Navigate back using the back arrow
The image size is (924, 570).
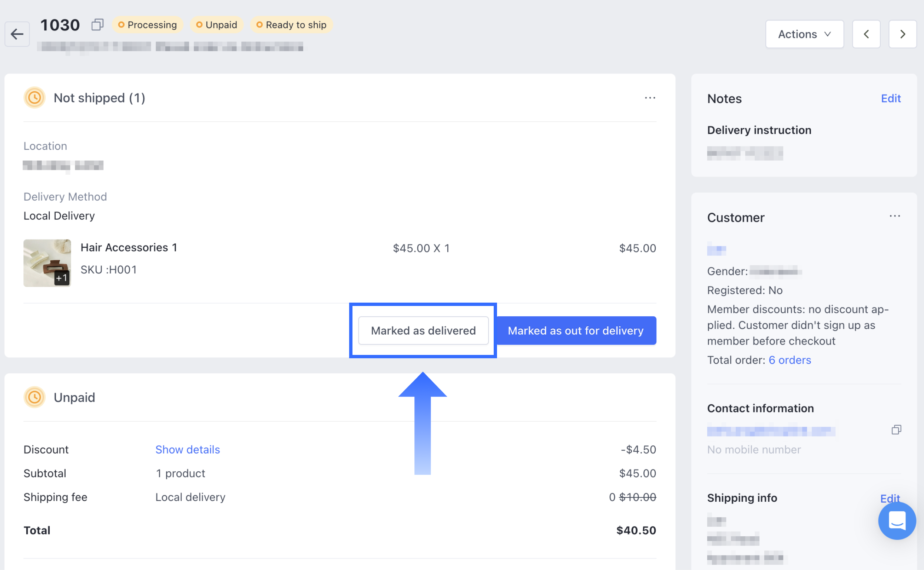(x=17, y=34)
